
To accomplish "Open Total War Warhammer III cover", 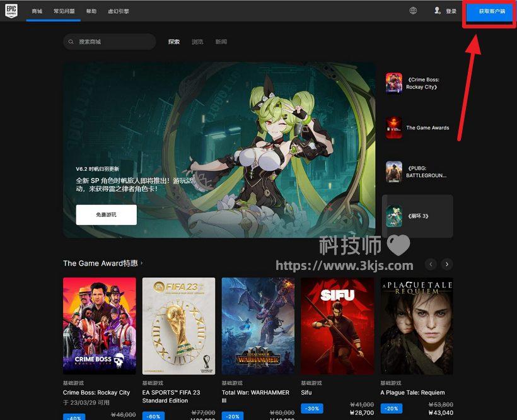I will [x=258, y=326].
